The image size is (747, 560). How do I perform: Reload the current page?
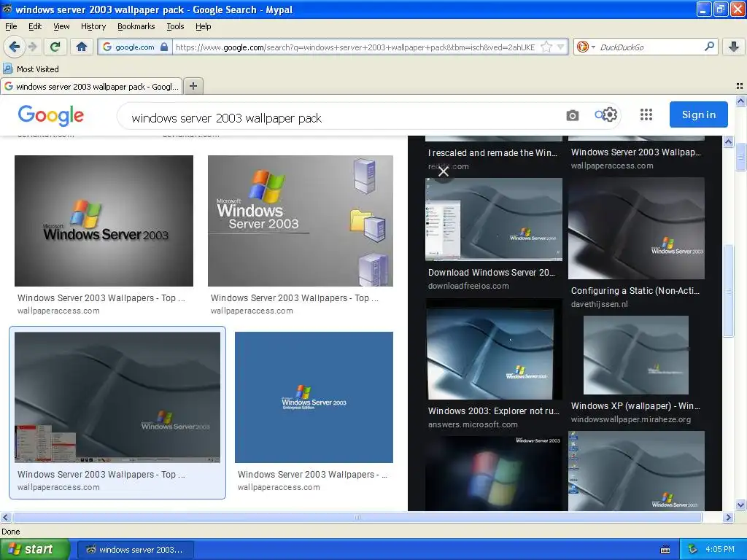point(55,47)
